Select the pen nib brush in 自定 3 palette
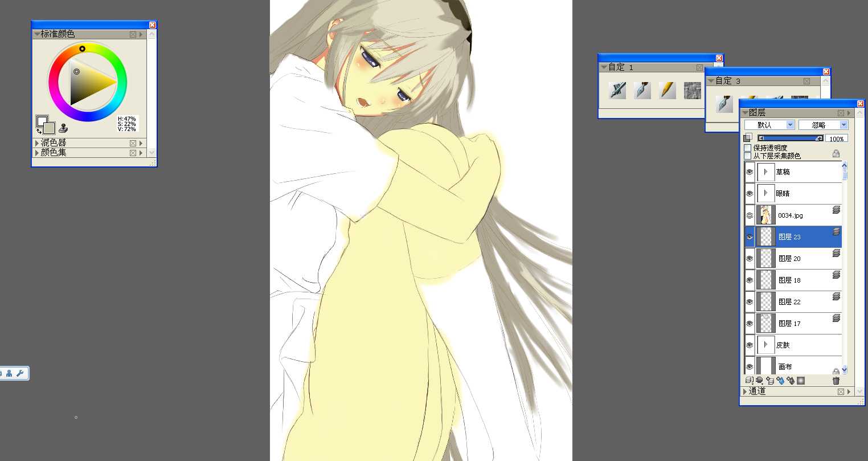Screen dimensions: 868x461 [724, 104]
